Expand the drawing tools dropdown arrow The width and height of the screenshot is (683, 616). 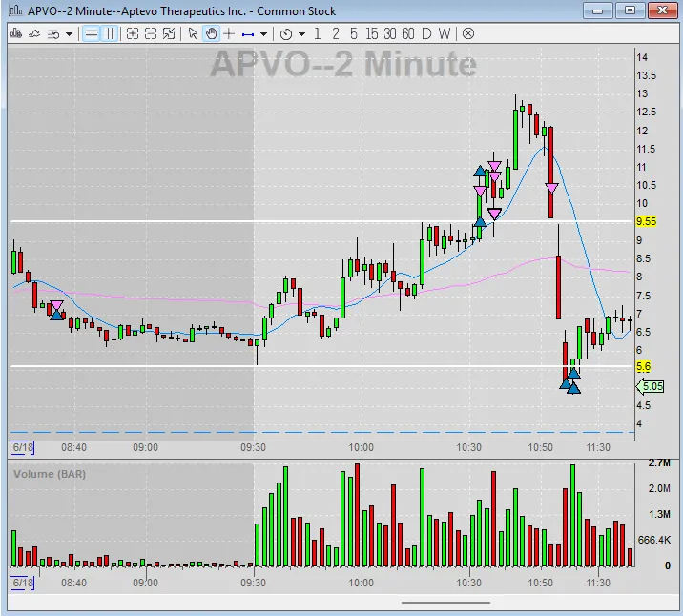click(263, 34)
